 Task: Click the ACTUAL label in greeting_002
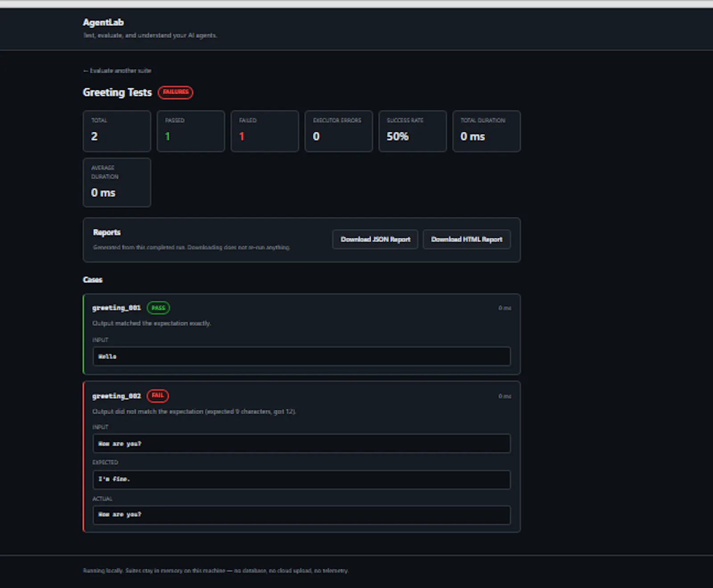tap(102, 499)
